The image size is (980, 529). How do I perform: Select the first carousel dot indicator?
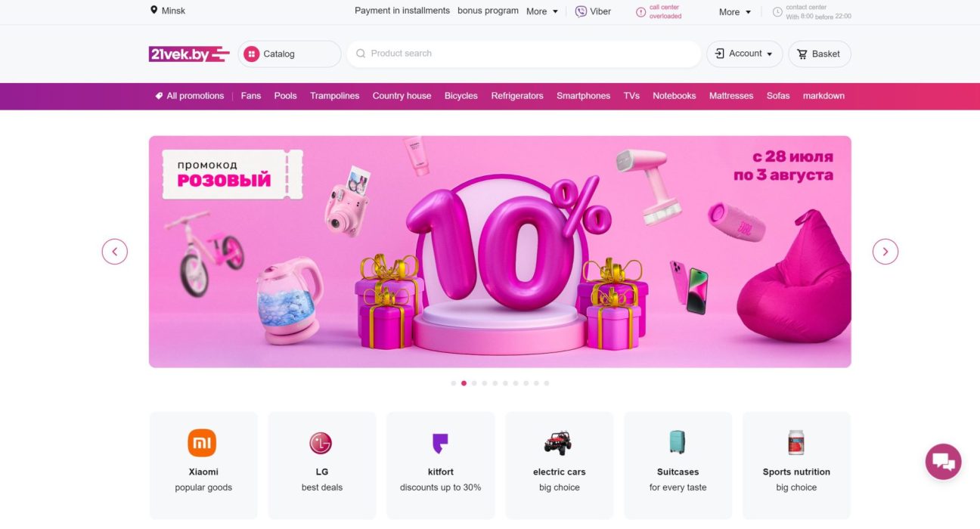pos(454,383)
